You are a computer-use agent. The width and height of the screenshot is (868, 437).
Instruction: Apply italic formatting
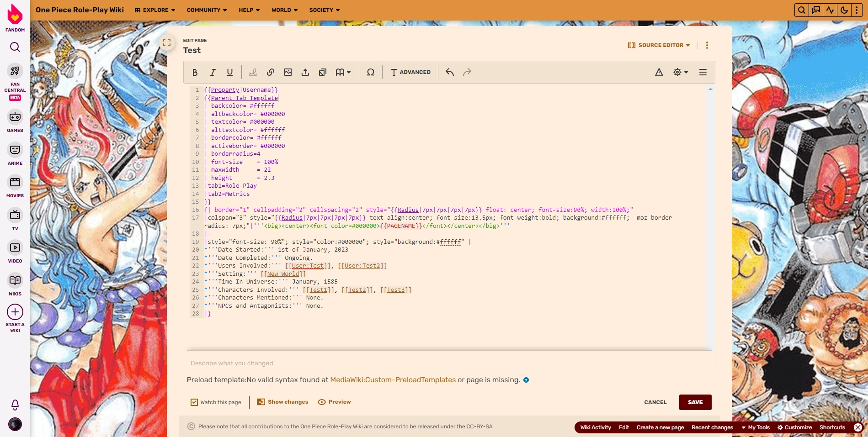[213, 72]
